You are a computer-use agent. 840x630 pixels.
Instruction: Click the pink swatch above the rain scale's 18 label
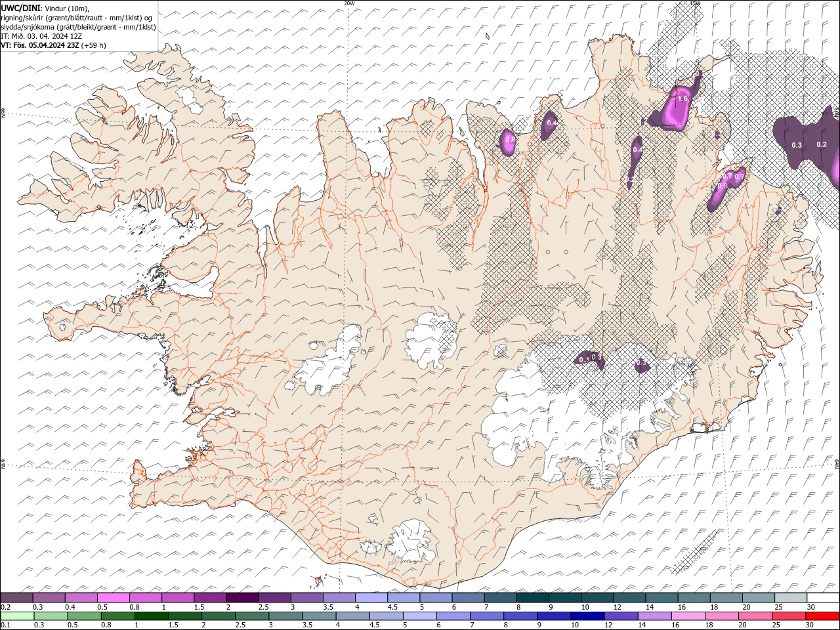(x=721, y=616)
